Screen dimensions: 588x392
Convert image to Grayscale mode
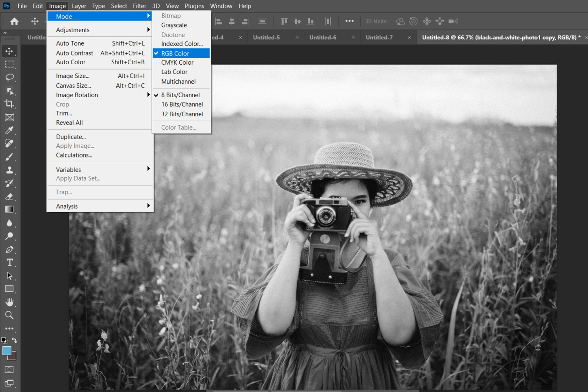click(x=181, y=25)
